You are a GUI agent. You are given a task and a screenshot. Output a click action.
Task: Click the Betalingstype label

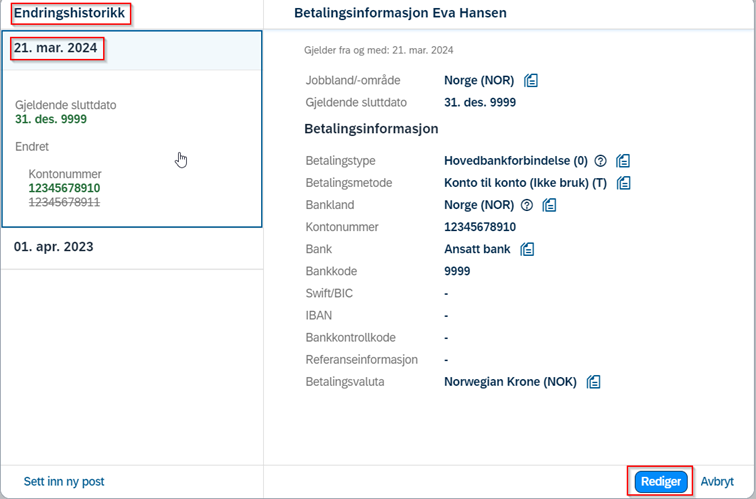[340, 161]
